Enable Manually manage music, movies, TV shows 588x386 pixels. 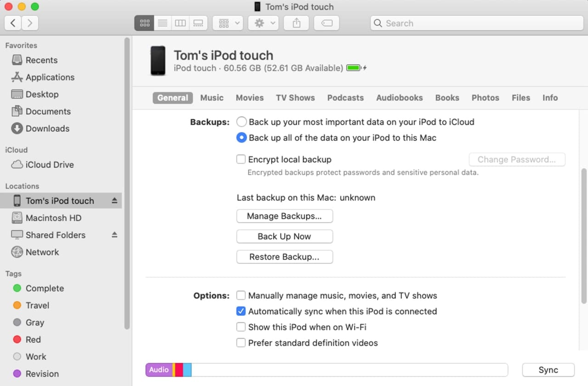pos(241,296)
